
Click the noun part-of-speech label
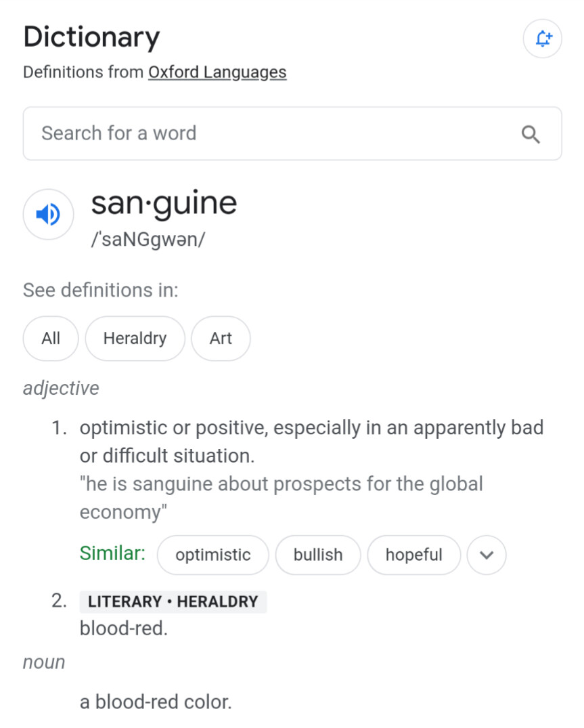click(x=44, y=662)
